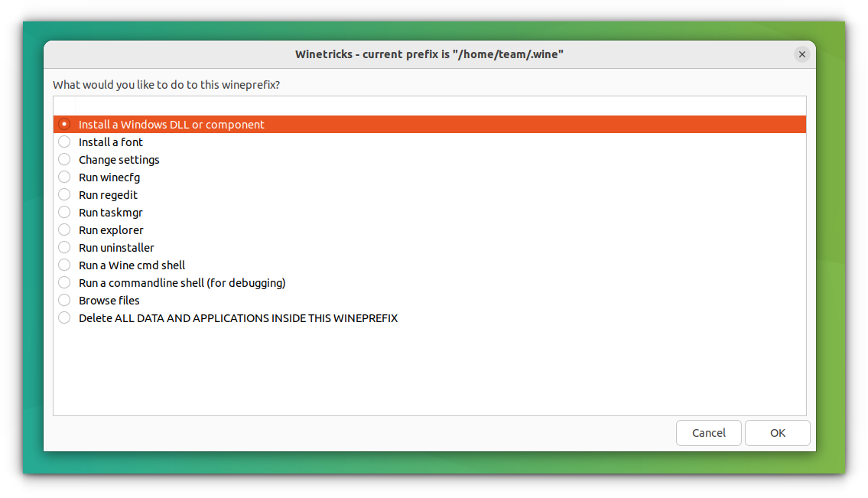Enable the Run winecfg radio indicator
The width and height of the screenshot is (868, 498).
(x=64, y=176)
